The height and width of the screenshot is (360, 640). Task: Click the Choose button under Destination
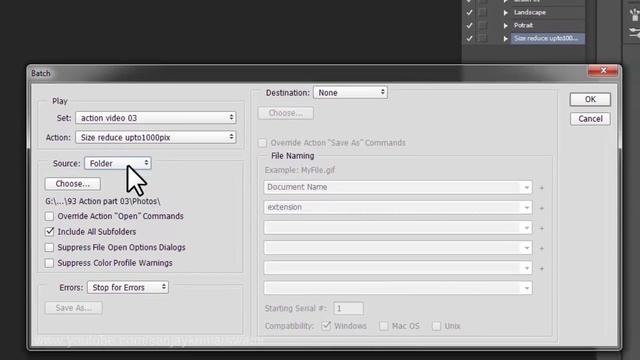point(286,113)
